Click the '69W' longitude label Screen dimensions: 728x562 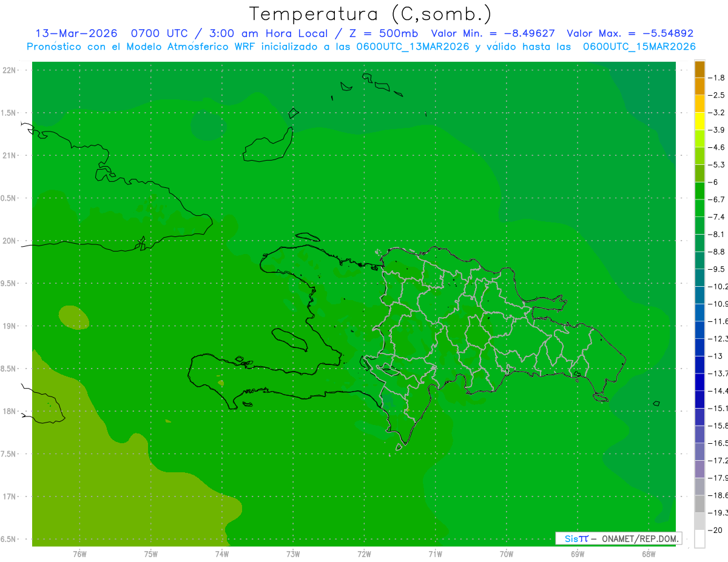coord(578,554)
